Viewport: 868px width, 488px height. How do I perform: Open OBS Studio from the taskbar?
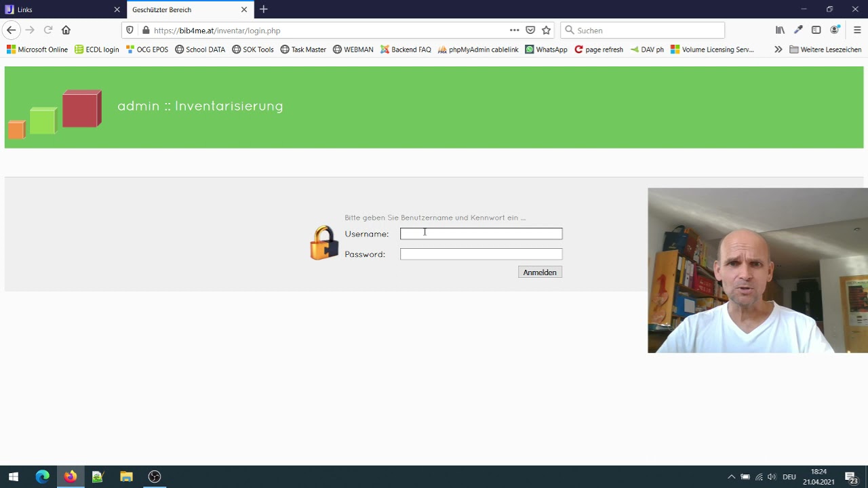(x=155, y=476)
